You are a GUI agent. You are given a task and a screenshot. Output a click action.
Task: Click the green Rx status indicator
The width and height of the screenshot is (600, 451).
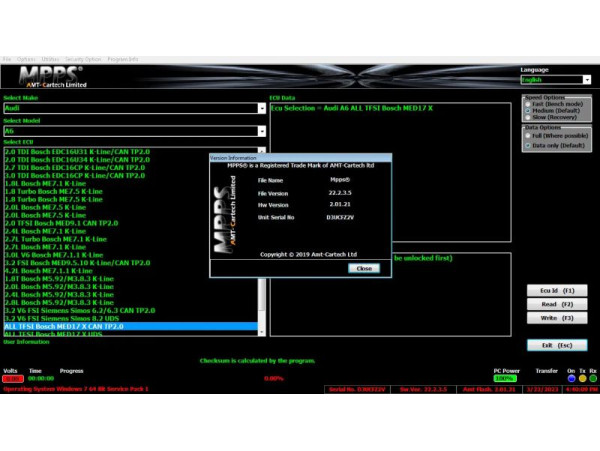592,378
